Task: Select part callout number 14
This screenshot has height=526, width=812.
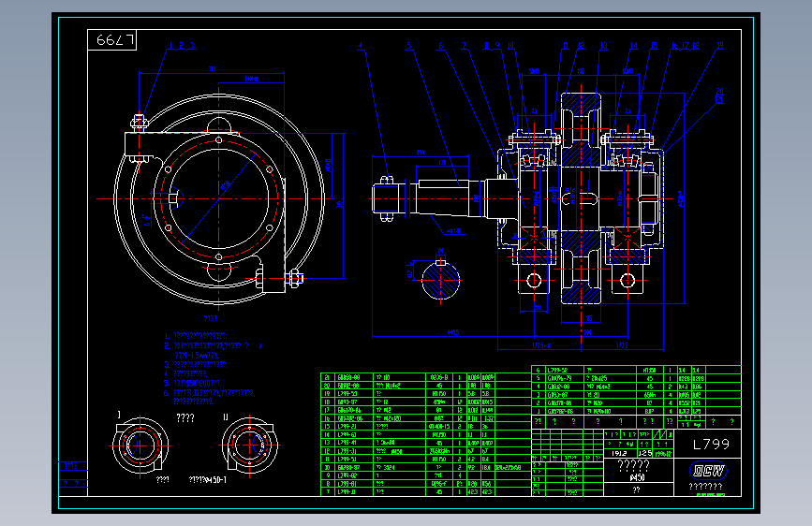Action: 634,46
